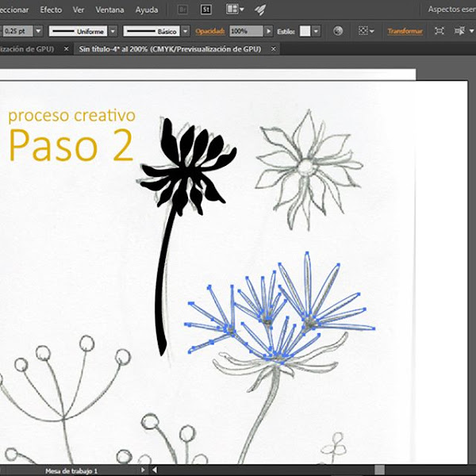Expand the Arrange Documents dropdown arrow
476x476 pixels.
point(242,10)
